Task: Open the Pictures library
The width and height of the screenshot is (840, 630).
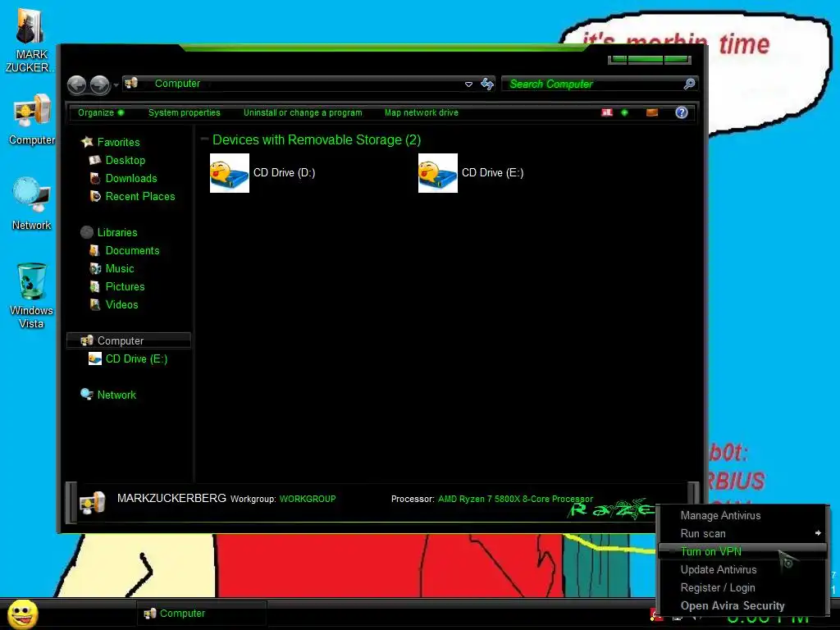Action: 125,286
